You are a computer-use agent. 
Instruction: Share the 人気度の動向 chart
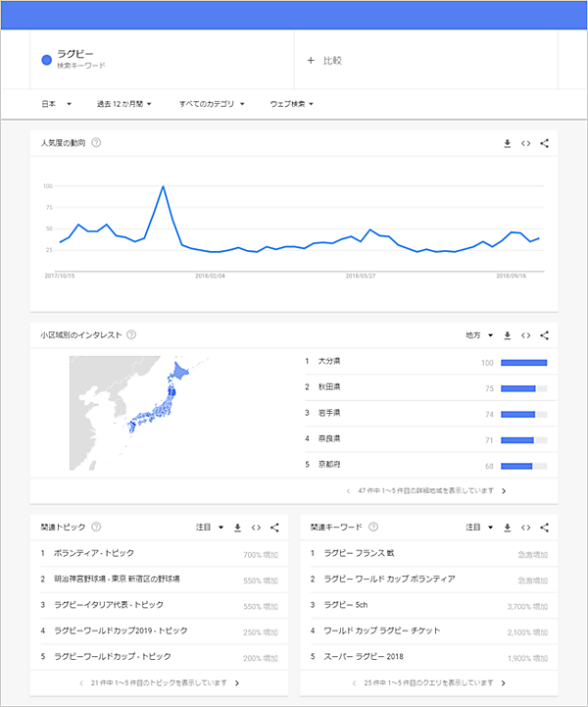pyautogui.click(x=545, y=144)
